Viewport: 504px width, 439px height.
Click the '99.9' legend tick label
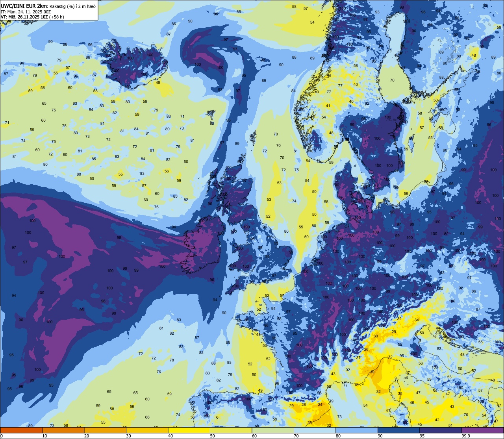click(x=466, y=436)
